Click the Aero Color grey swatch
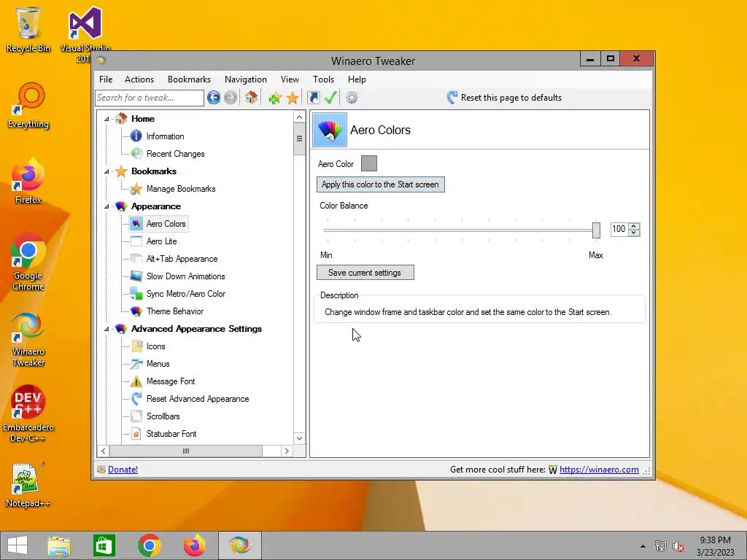This screenshot has width=747, height=560. (368, 163)
